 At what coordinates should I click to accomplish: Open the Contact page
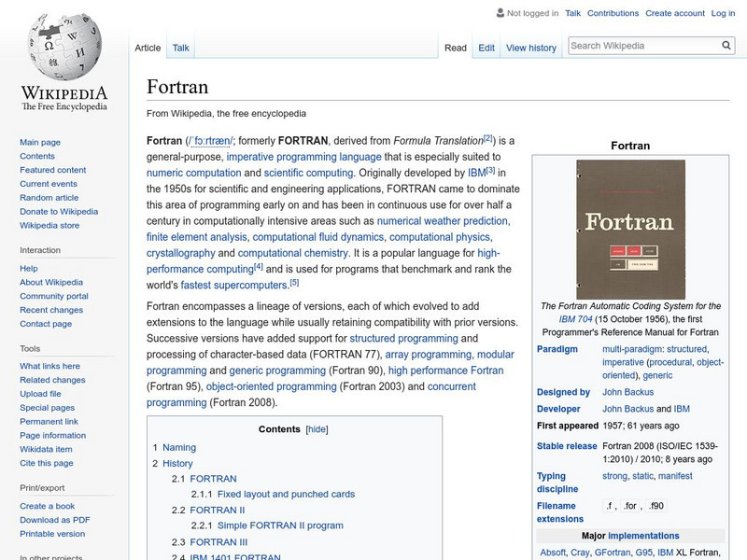pyautogui.click(x=46, y=323)
